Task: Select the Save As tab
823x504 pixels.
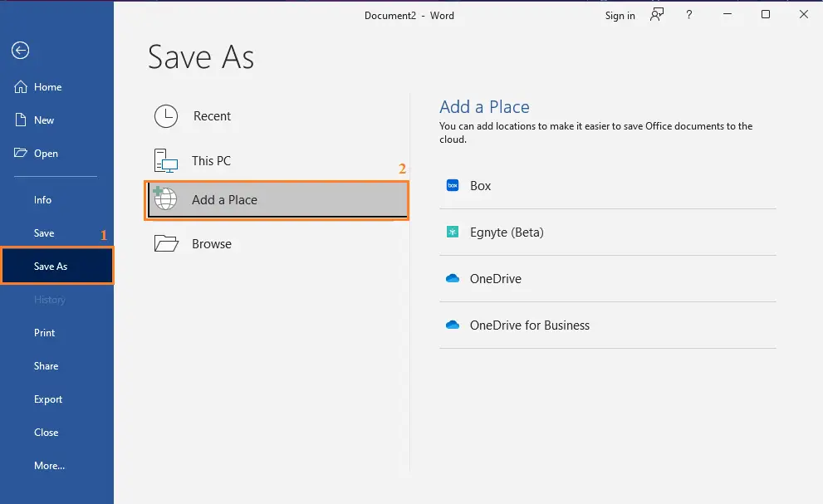Action: coord(57,266)
